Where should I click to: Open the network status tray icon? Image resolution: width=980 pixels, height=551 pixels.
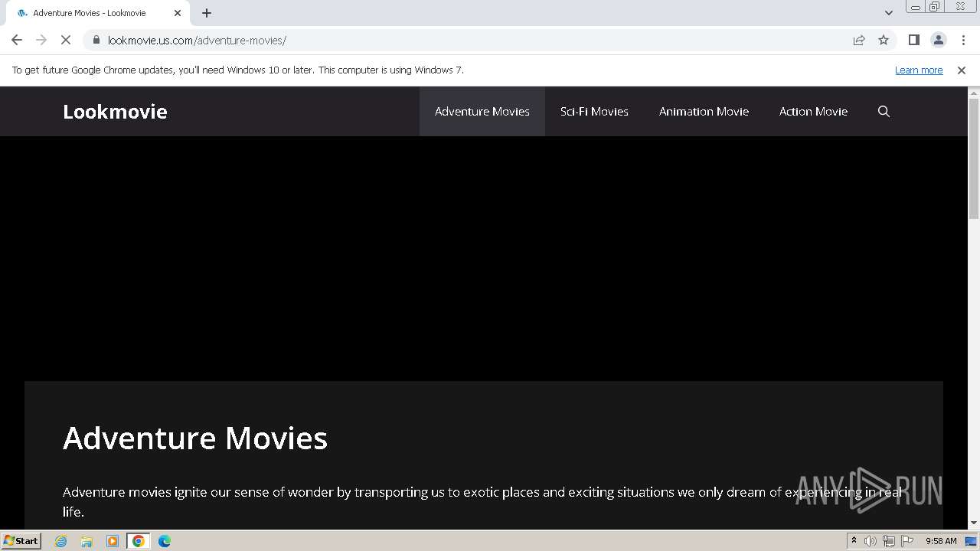pyautogui.click(x=889, y=541)
